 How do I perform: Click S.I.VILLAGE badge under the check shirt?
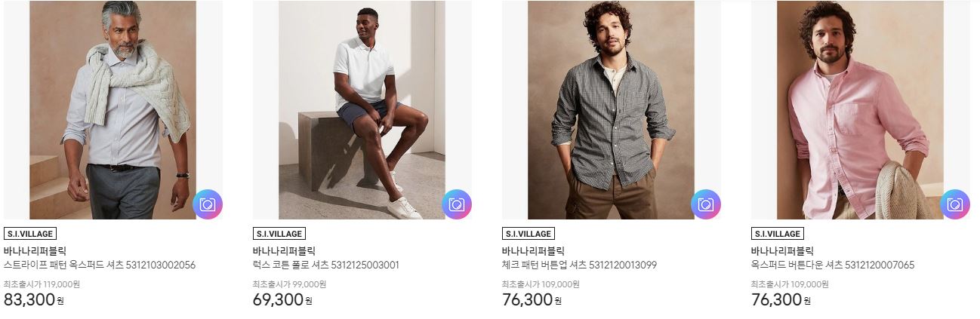(529, 234)
